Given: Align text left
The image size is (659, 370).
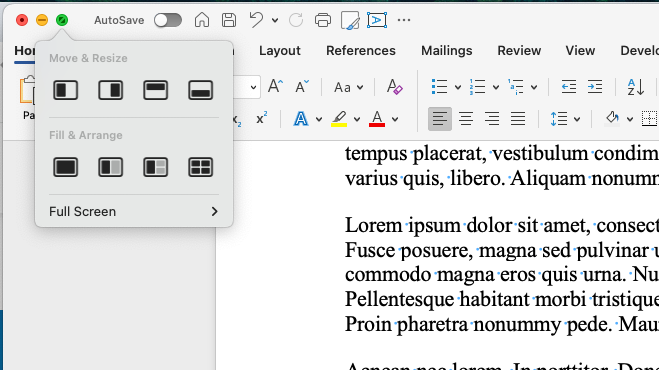Looking at the screenshot, I should coord(440,119).
